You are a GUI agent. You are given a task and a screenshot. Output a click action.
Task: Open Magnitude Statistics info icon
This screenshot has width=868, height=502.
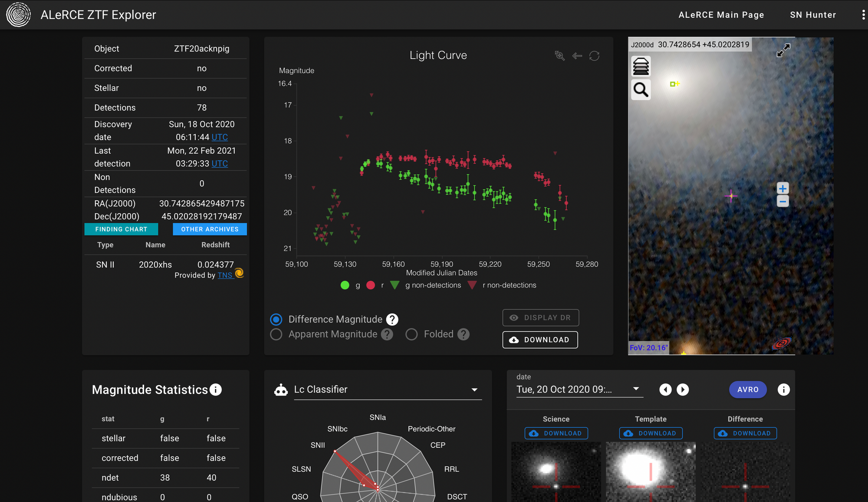(216, 390)
